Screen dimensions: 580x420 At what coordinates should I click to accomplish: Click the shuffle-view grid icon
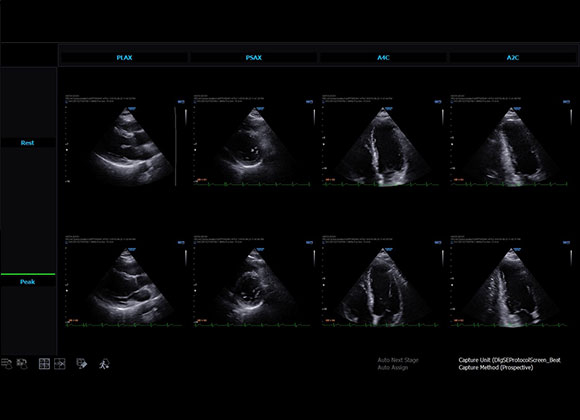(60, 364)
